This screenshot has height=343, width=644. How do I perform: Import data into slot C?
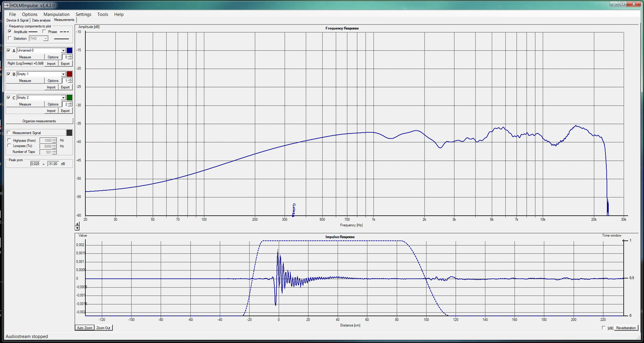tap(51, 111)
